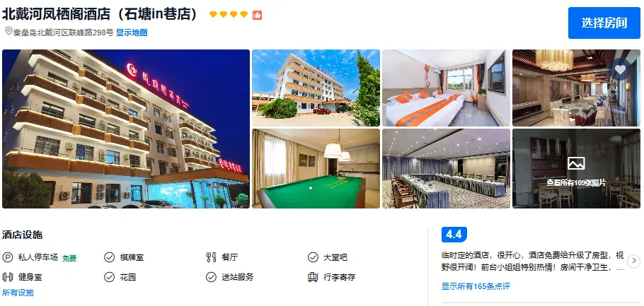Click the heart favorite icon on photo
This screenshot has height=306, width=644.
[620, 69]
